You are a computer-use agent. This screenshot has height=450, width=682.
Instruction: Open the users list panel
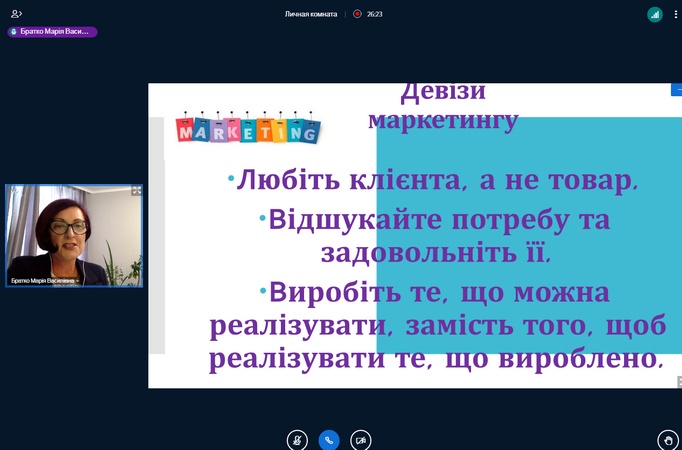(x=16, y=14)
